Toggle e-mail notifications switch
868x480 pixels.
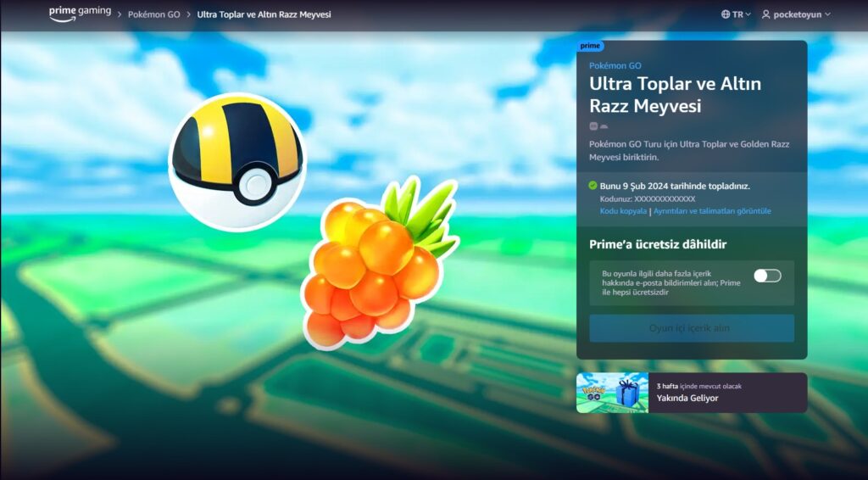coord(767,276)
